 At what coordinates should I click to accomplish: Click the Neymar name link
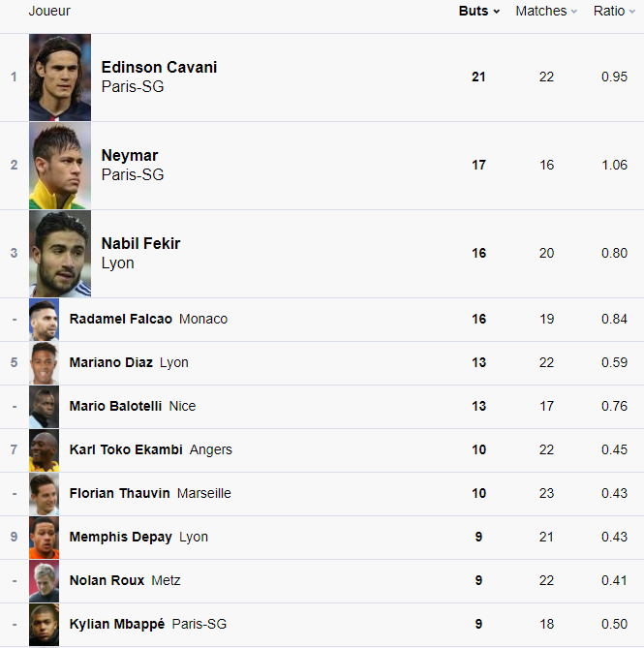pyautogui.click(x=130, y=156)
